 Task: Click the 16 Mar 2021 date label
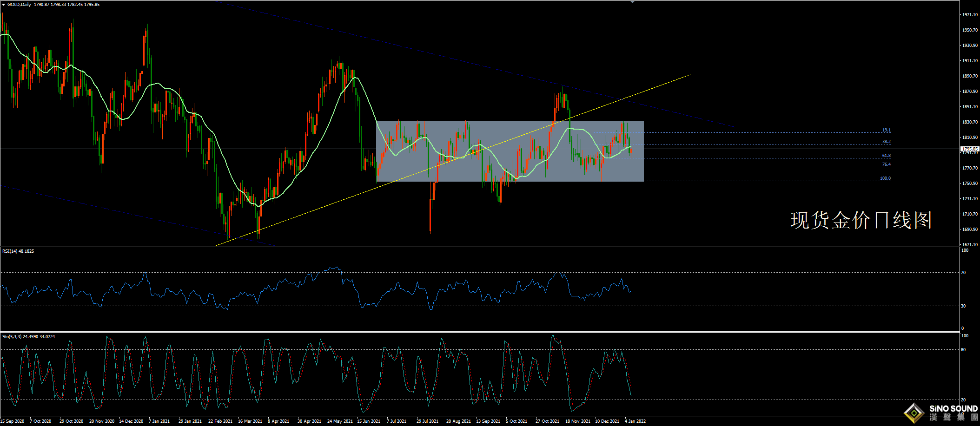(x=250, y=421)
